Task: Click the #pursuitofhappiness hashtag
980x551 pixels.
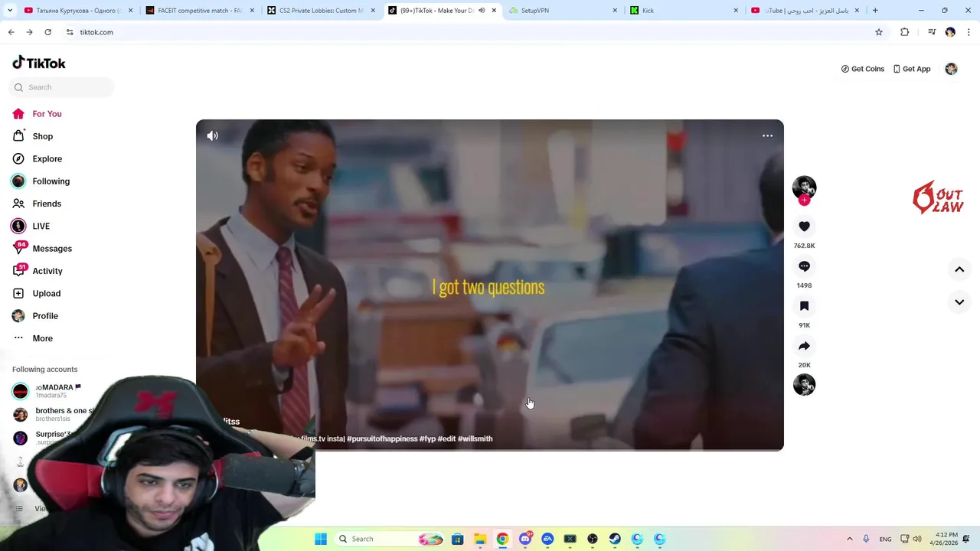Action: pos(382,439)
